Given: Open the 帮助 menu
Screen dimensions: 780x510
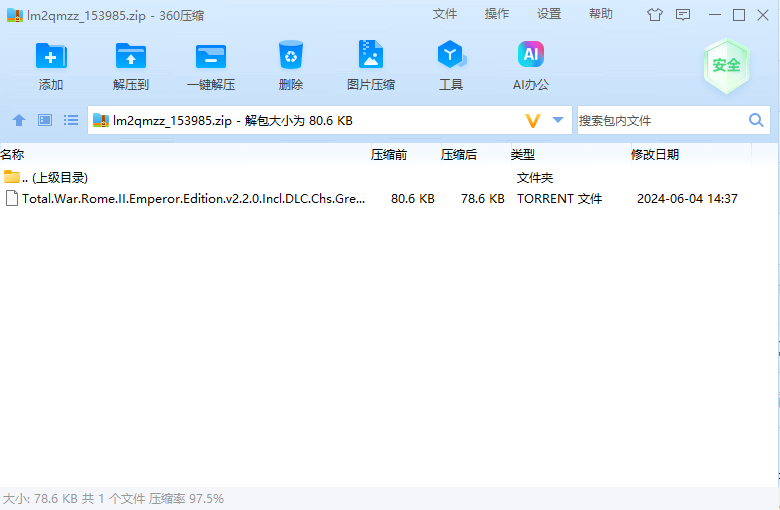Looking at the screenshot, I should (601, 14).
